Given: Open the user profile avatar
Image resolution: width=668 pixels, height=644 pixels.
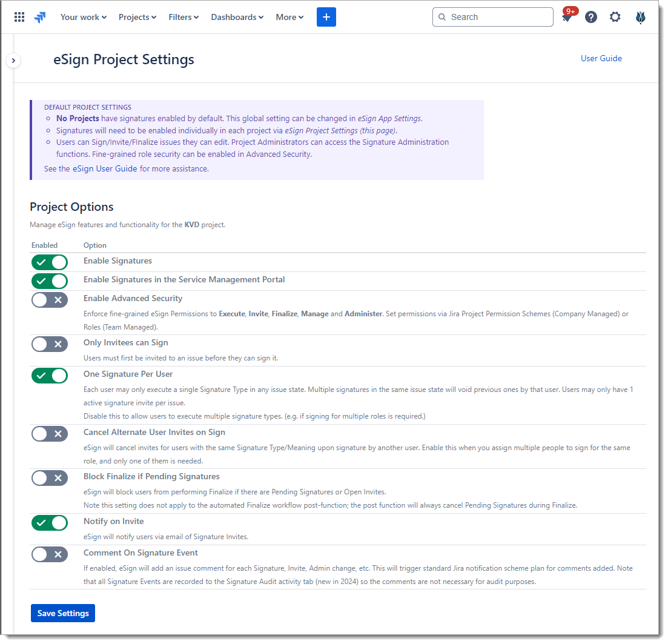Looking at the screenshot, I should pos(641,17).
